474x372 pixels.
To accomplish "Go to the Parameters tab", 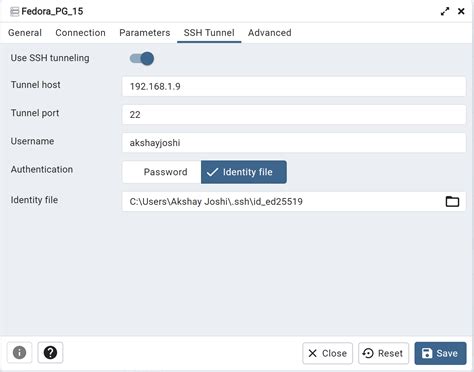I will 145,33.
